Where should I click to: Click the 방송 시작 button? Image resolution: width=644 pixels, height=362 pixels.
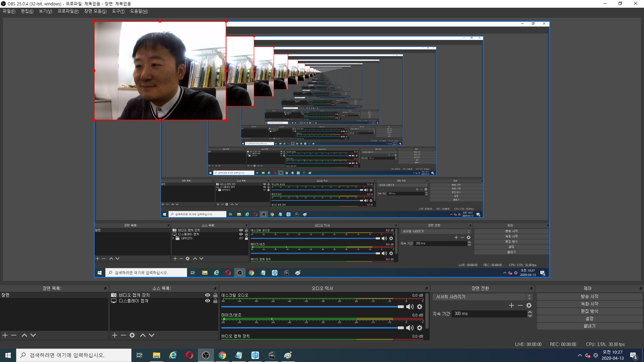(x=589, y=297)
